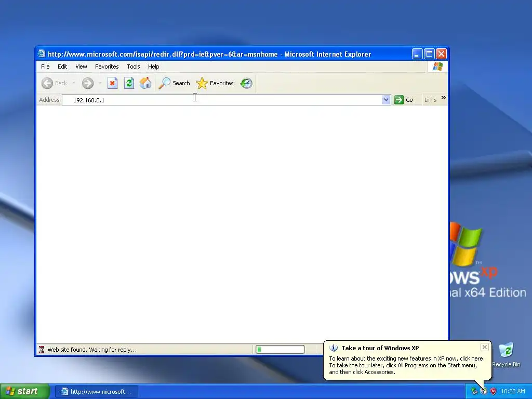The height and width of the screenshot is (399, 532).
Task: Open the Help menu
Action: point(153,66)
